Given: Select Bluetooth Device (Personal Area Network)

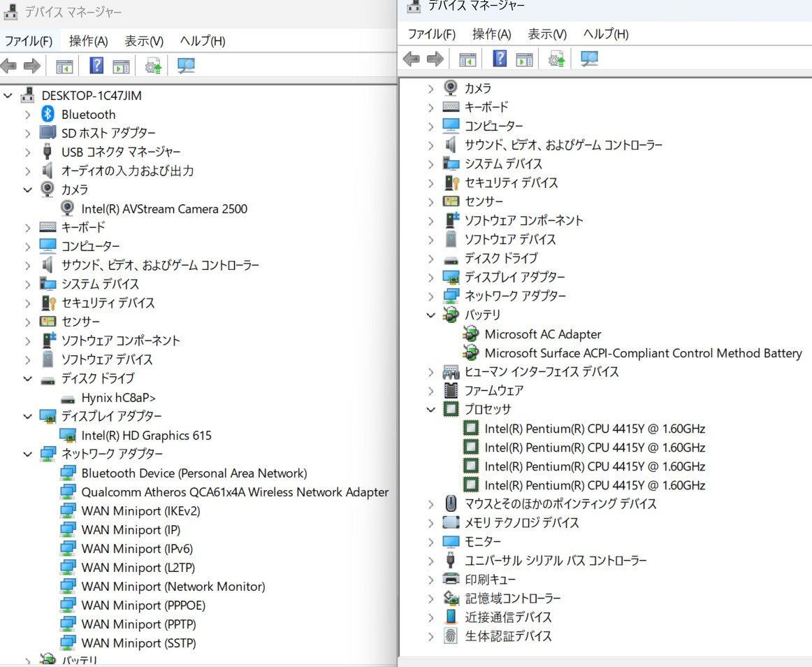Looking at the screenshot, I should click(194, 473).
